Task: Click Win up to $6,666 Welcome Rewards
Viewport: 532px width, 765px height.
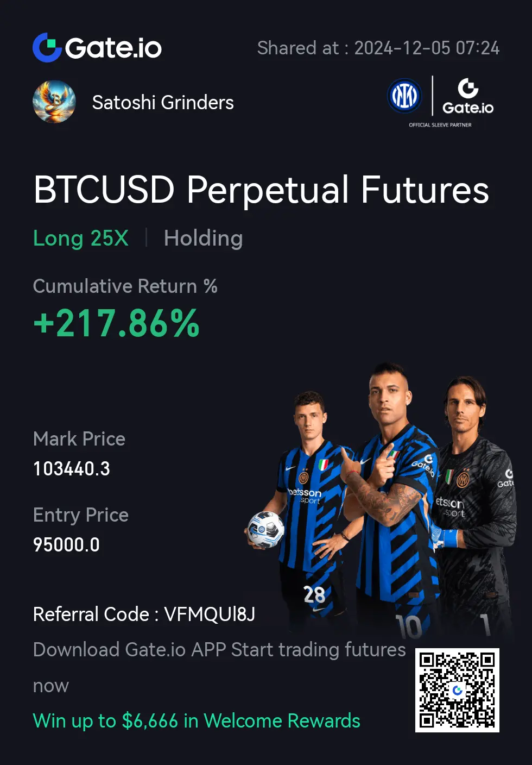Action: click(x=197, y=720)
